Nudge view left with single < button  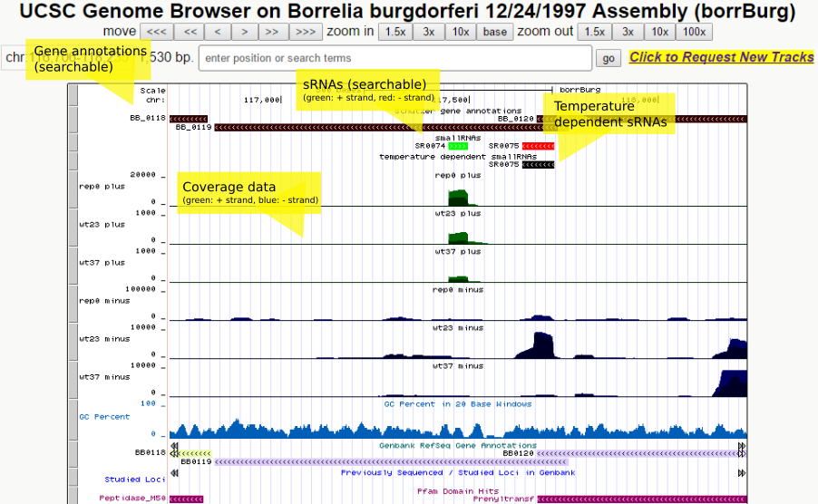click(x=218, y=32)
